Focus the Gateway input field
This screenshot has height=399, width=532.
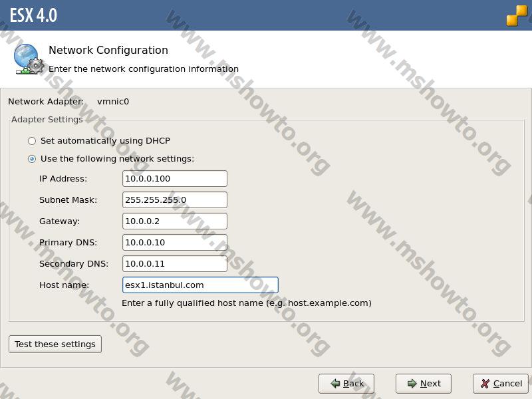click(x=175, y=221)
